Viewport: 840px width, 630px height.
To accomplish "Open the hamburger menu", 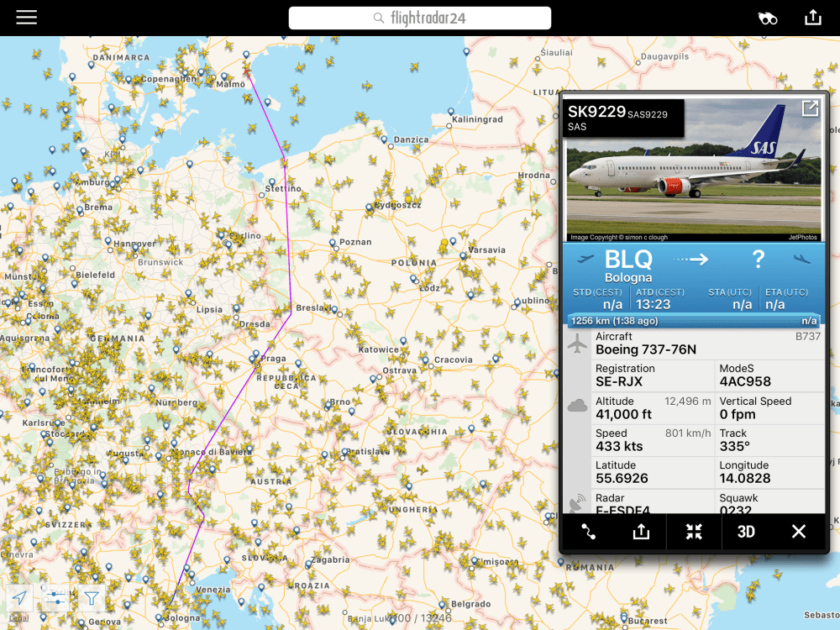I will [x=27, y=18].
